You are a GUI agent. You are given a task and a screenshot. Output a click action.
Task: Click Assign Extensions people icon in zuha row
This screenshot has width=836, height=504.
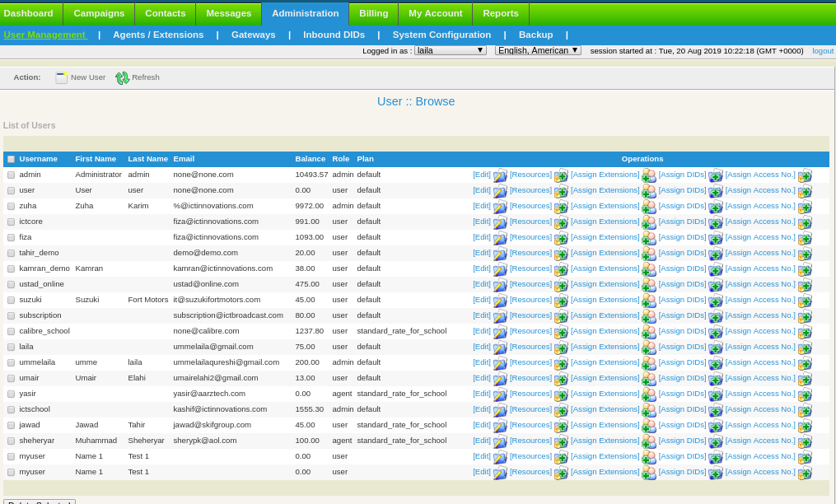(648, 207)
